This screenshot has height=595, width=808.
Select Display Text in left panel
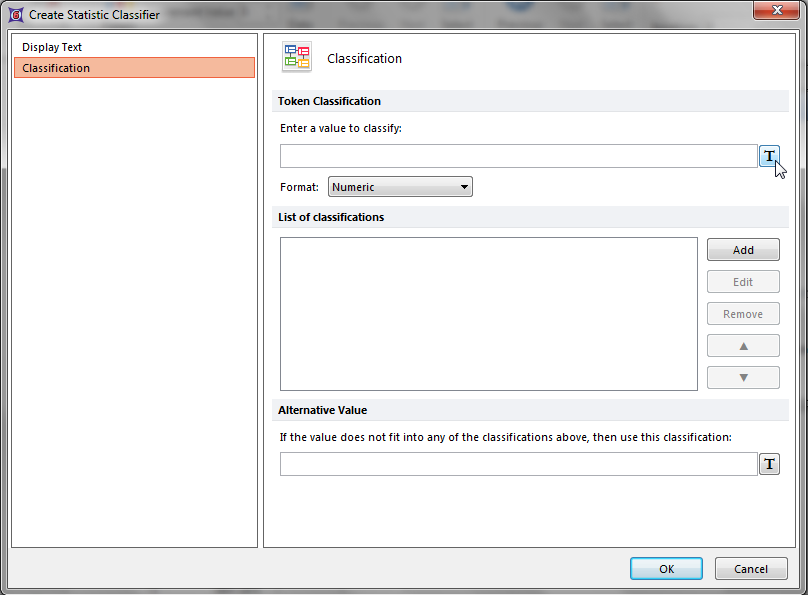134,47
